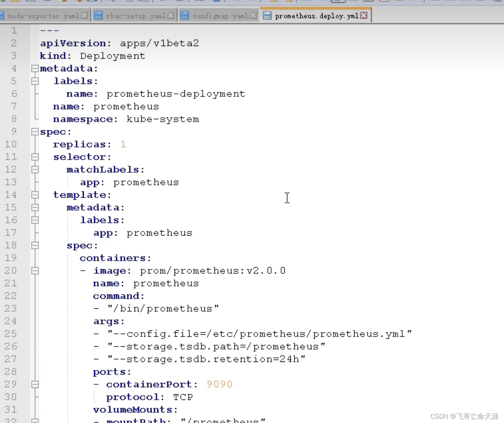This screenshot has width=504, height=423.
Task: Click the save-state icon on rbac-setup.yaml tab
Action: (x=98, y=16)
